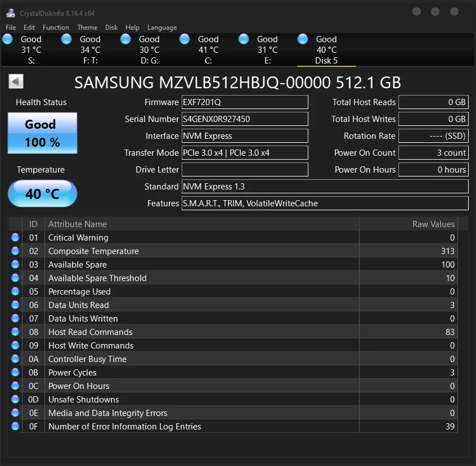
Task: Open the Edit menu
Action: click(x=29, y=28)
